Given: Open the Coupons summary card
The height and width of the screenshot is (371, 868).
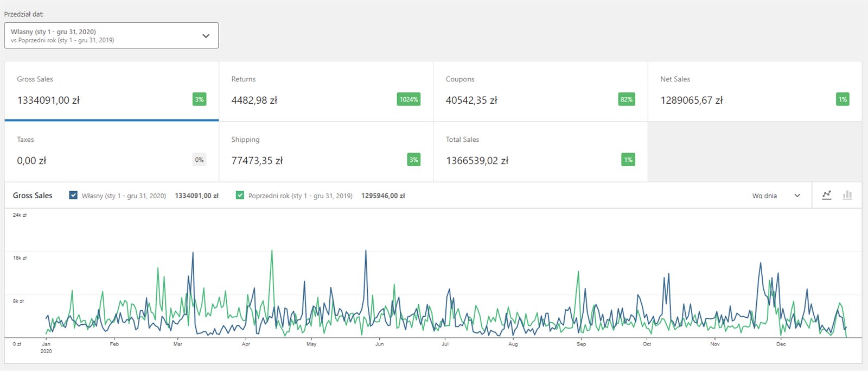Looking at the screenshot, I should pyautogui.click(x=540, y=91).
